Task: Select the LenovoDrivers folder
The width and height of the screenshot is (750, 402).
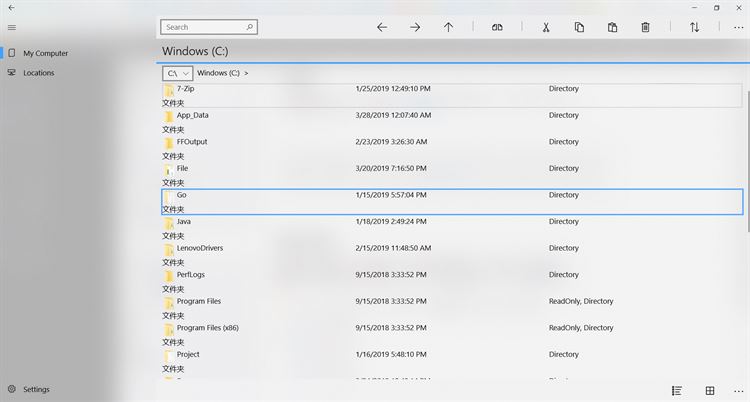Action: [x=452, y=255]
